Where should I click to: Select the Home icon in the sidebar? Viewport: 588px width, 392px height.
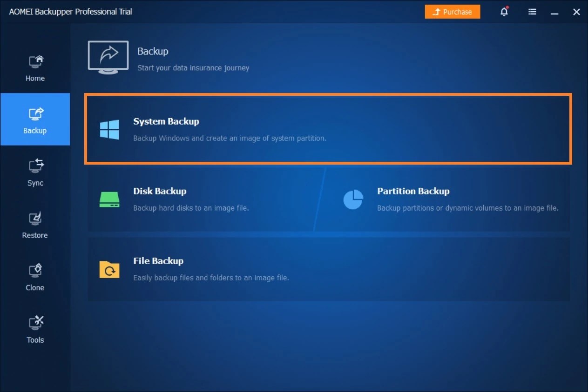35,61
